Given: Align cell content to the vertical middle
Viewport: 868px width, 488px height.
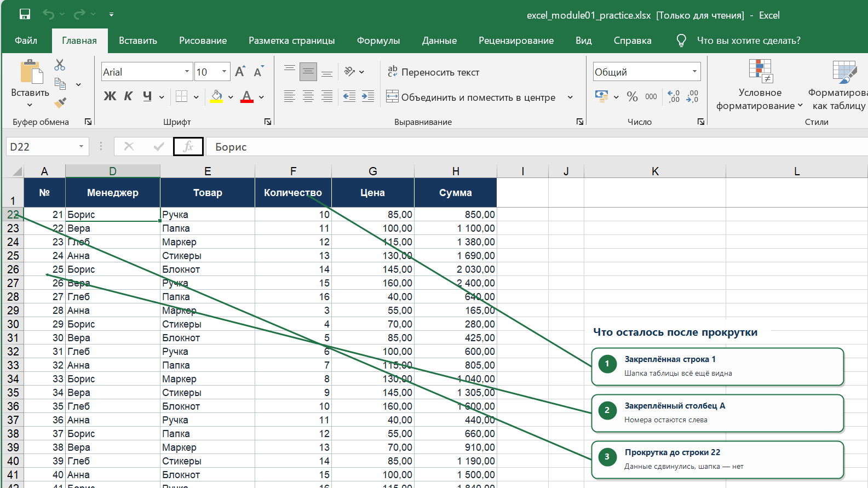Looking at the screenshot, I should pos(308,71).
